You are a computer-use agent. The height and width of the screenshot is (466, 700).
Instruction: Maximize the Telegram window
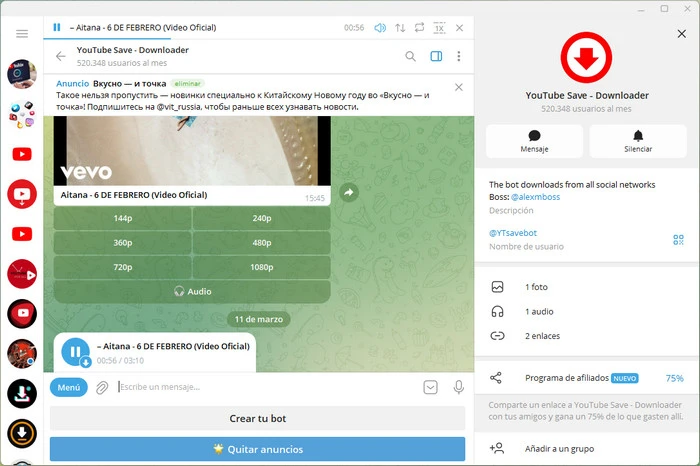664,8
